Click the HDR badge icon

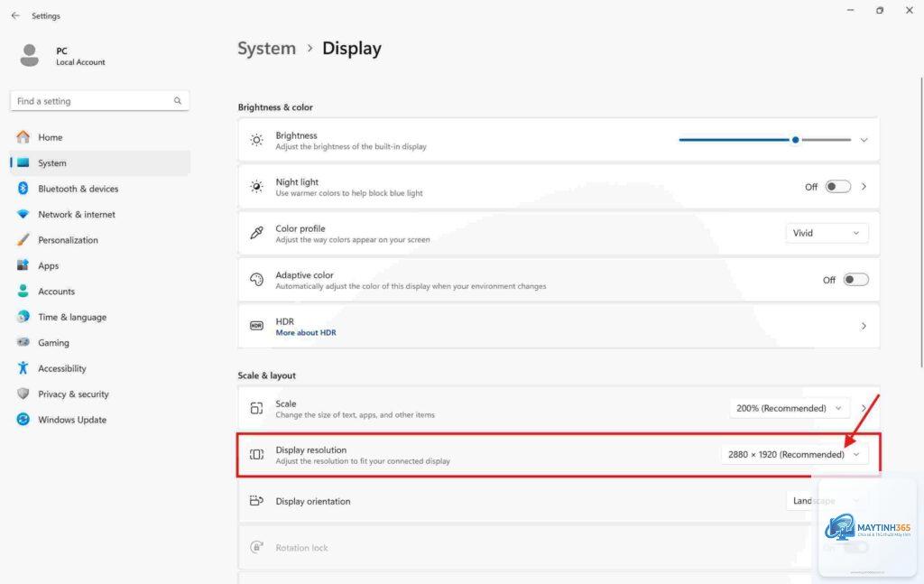[256, 326]
